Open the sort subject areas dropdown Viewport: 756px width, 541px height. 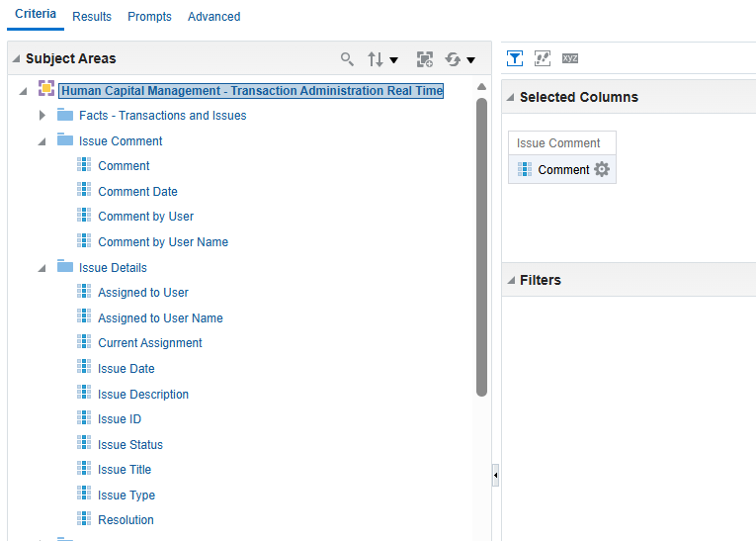click(x=382, y=59)
